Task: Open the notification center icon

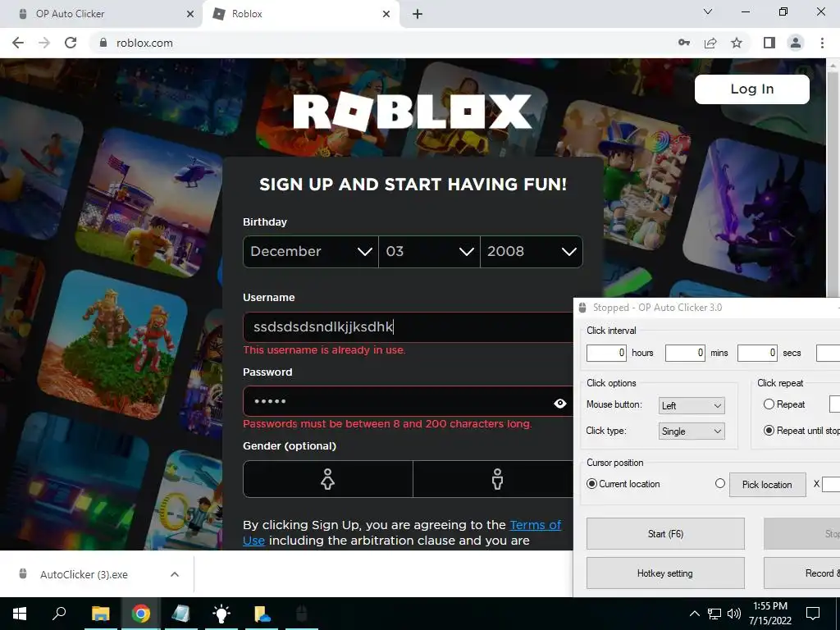Action: tap(813, 614)
